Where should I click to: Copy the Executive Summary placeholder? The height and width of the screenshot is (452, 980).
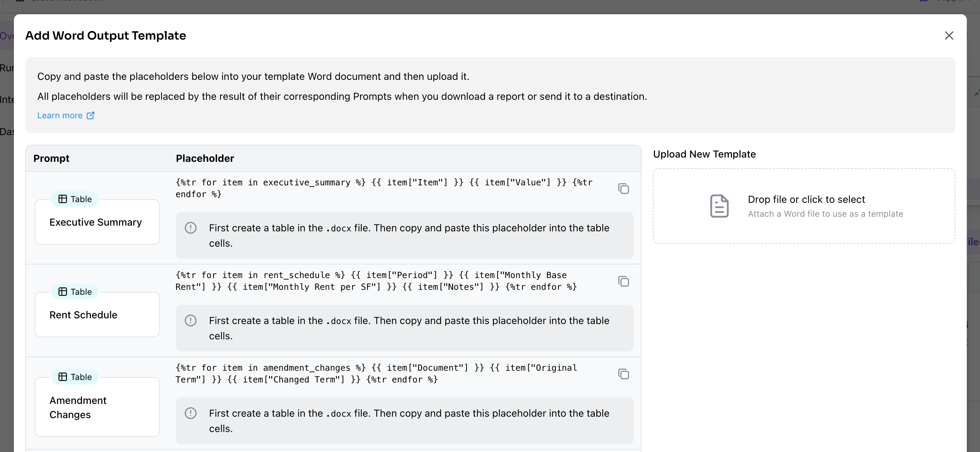(623, 188)
